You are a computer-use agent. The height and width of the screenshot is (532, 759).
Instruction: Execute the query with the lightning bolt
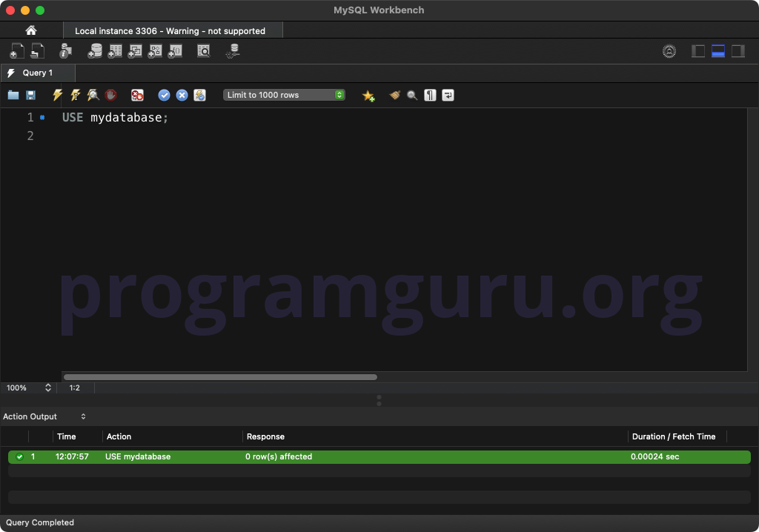[57, 95]
